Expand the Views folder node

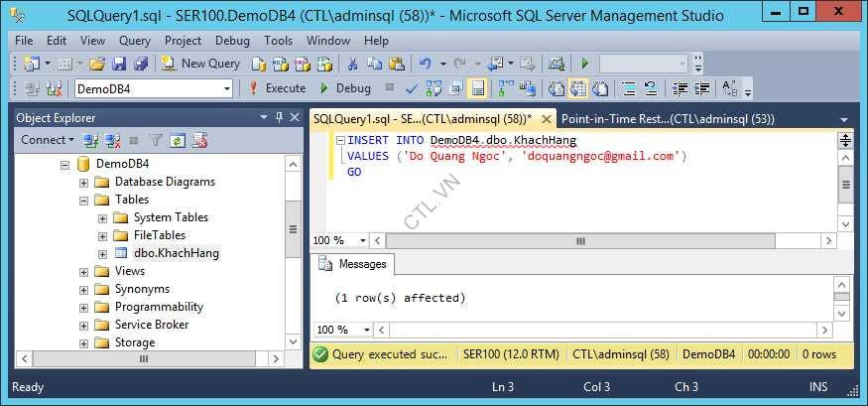coord(84,271)
